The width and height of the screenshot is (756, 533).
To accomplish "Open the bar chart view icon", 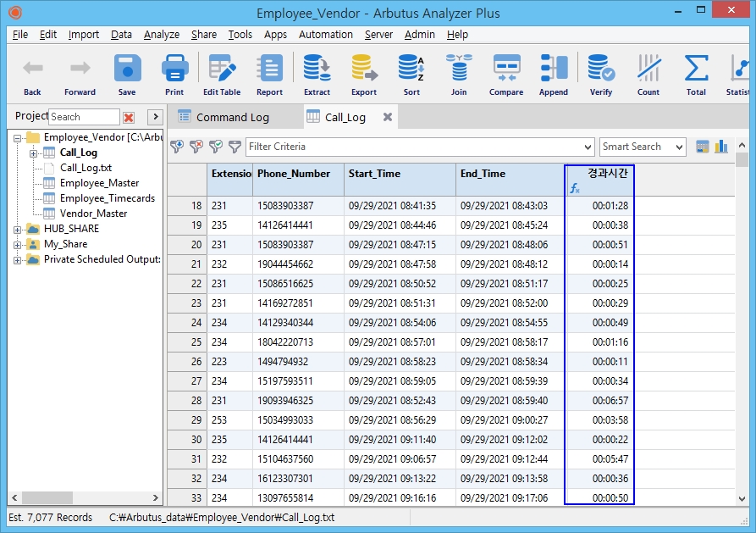I will (721, 147).
